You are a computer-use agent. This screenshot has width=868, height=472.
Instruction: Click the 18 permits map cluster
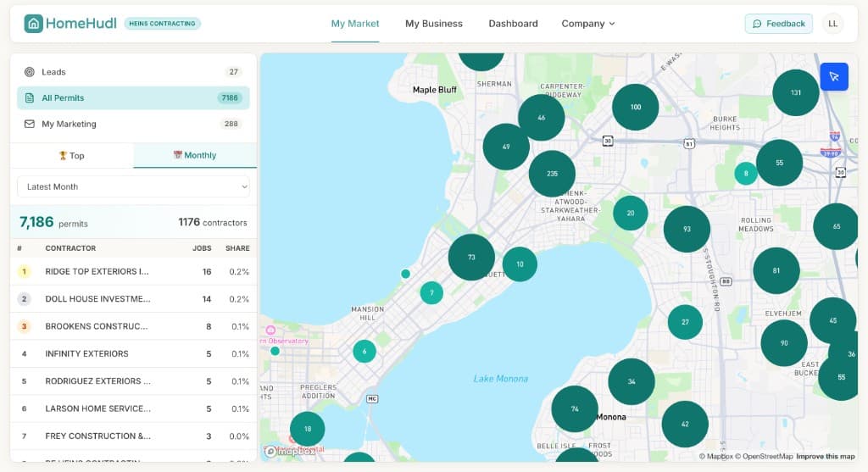tap(307, 429)
